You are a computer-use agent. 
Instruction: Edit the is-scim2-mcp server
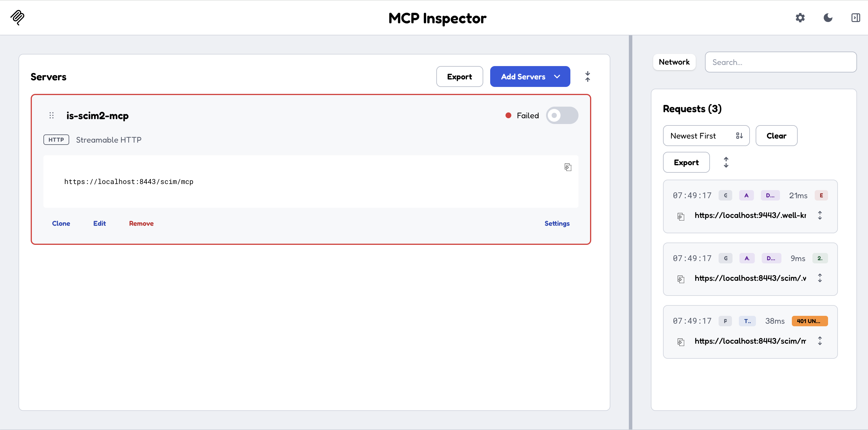point(99,223)
